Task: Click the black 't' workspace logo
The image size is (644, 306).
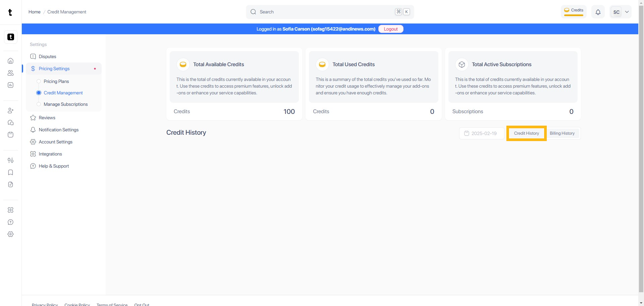Action: click(11, 37)
